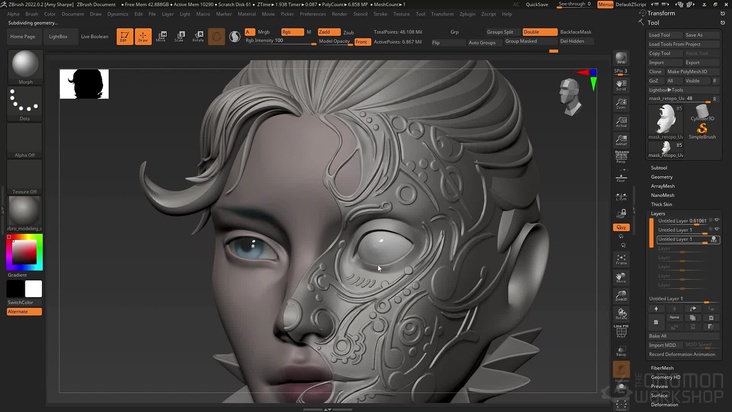Expand the Deformation section
Screen dimensions: 732x412
click(664, 405)
